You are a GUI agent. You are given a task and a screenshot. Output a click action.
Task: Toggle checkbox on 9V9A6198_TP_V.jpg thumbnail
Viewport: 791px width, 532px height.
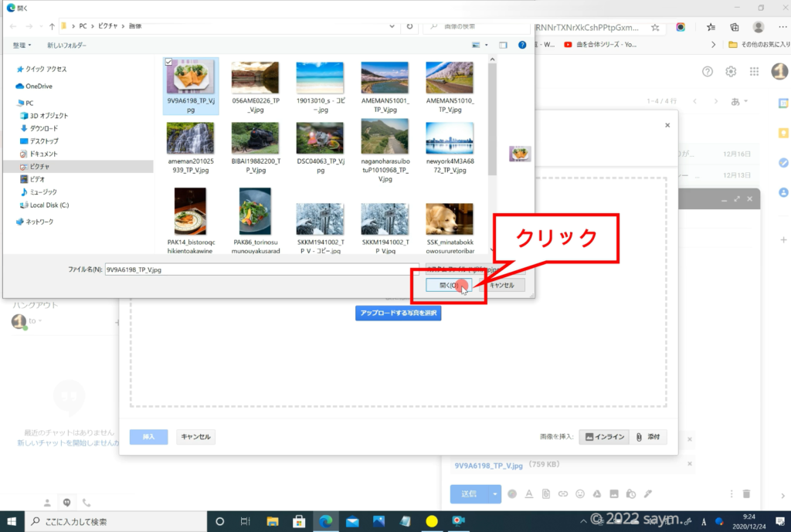(x=169, y=62)
